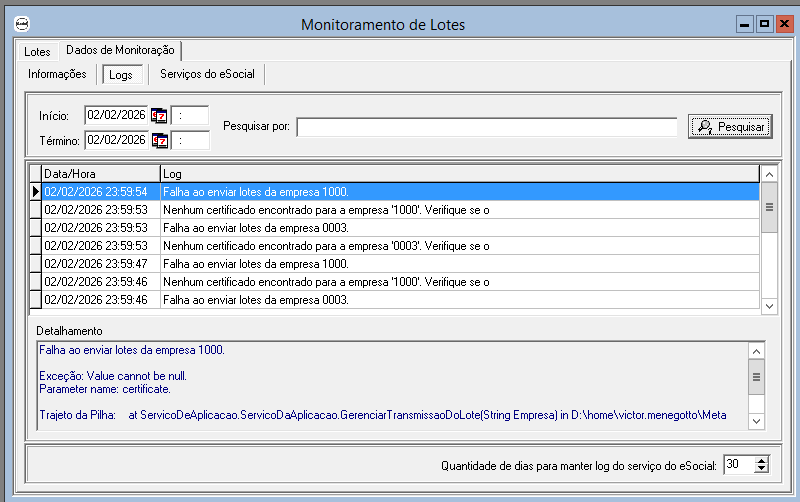Open the Informações sub-tab
This screenshot has width=800, height=502.
point(57,74)
